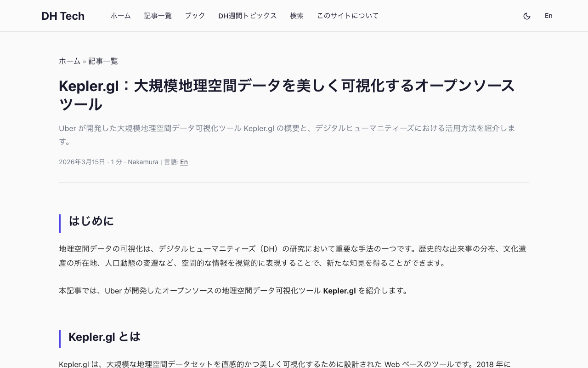Viewport: 588px width, 368px height.
Task: Click the Kepler.gl とは section heading
Action: coord(104,337)
